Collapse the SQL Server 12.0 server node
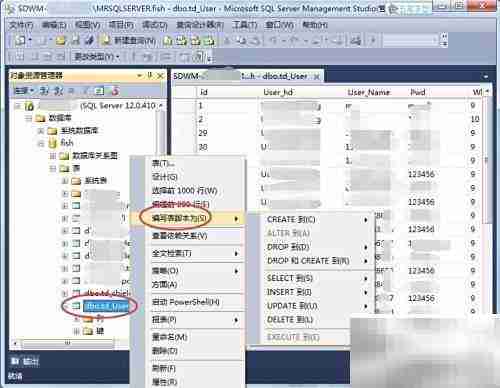Viewport: 500px width, 388px height. [x=18, y=106]
